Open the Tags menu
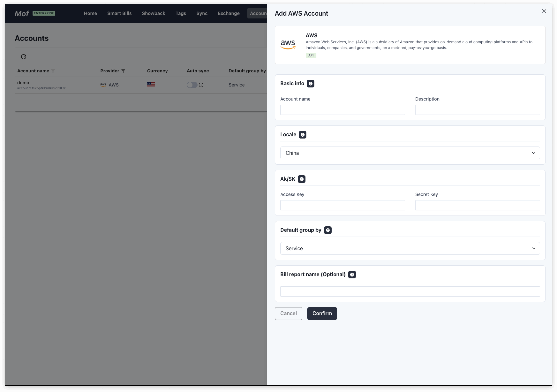557x392 pixels. point(181,13)
